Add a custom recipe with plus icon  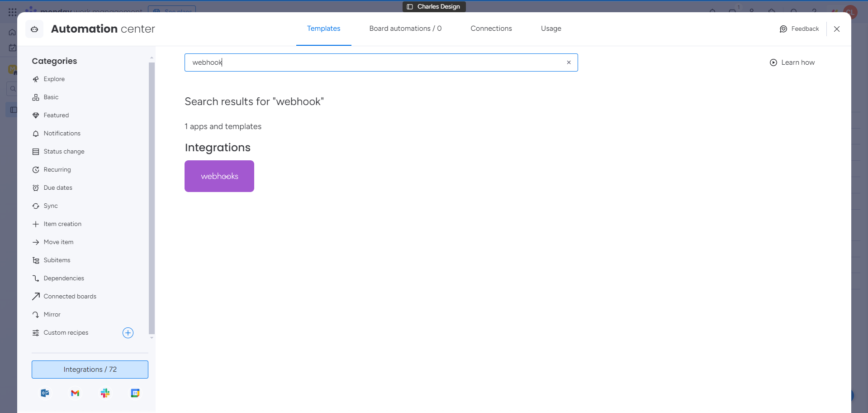point(128,333)
